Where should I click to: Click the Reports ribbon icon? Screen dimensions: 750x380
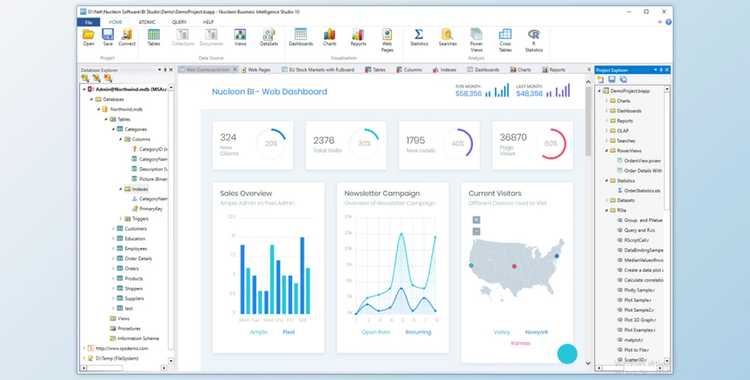(358, 38)
